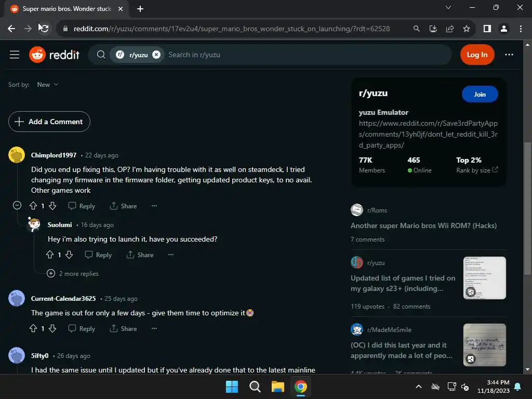
Task: Downvote Chimplord1997's comment
Action: coord(52,206)
